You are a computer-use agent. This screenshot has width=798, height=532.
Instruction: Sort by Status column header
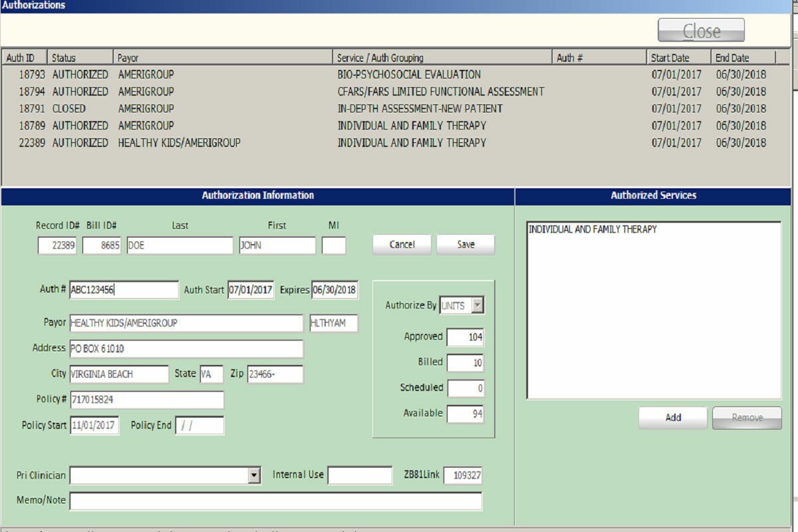coord(80,58)
